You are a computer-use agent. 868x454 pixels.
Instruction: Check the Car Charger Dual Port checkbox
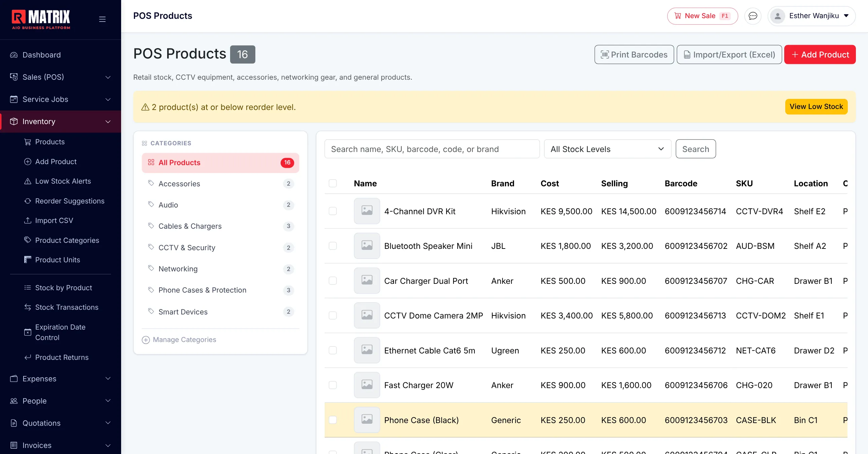(333, 281)
